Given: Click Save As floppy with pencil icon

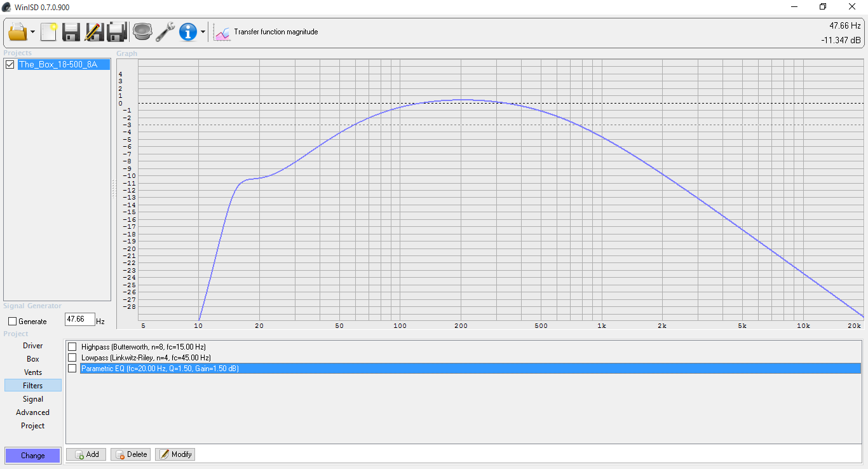Looking at the screenshot, I should point(94,31).
